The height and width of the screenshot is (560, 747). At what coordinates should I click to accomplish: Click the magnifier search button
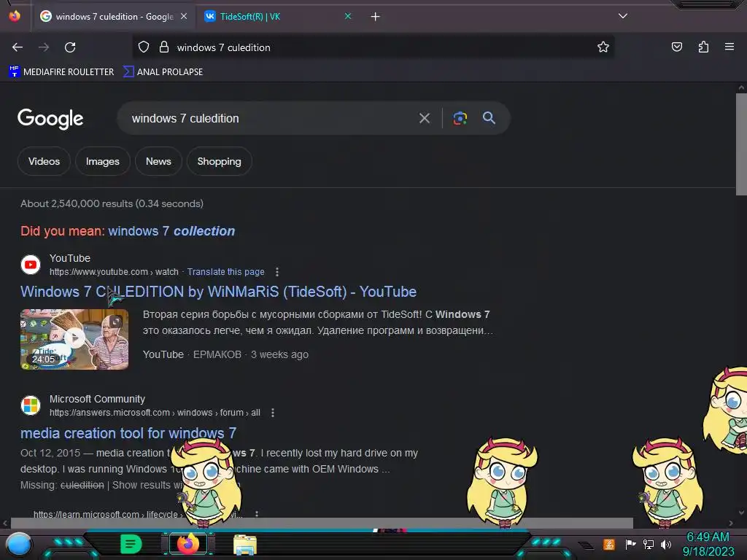pos(489,118)
